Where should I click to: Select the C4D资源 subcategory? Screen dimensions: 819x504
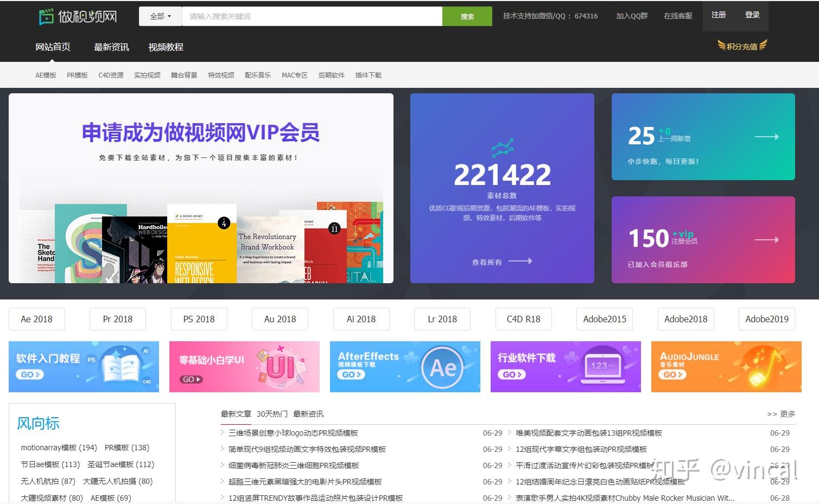[111, 75]
